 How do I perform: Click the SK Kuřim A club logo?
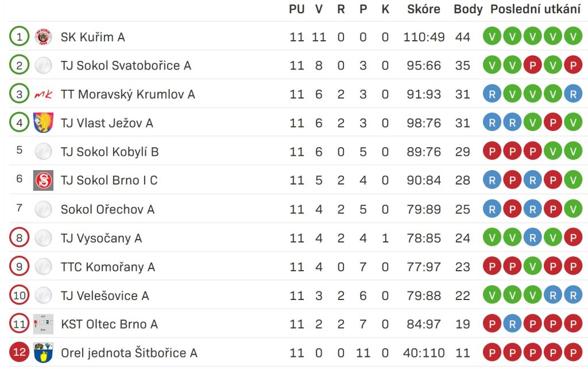pyautogui.click(x=43, y=37)
